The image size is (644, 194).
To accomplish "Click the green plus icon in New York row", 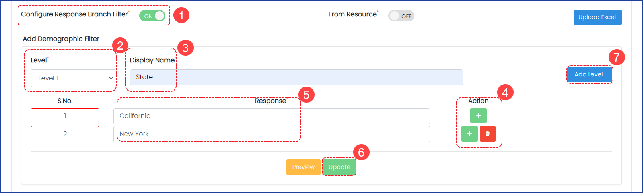I will (469, 134).
